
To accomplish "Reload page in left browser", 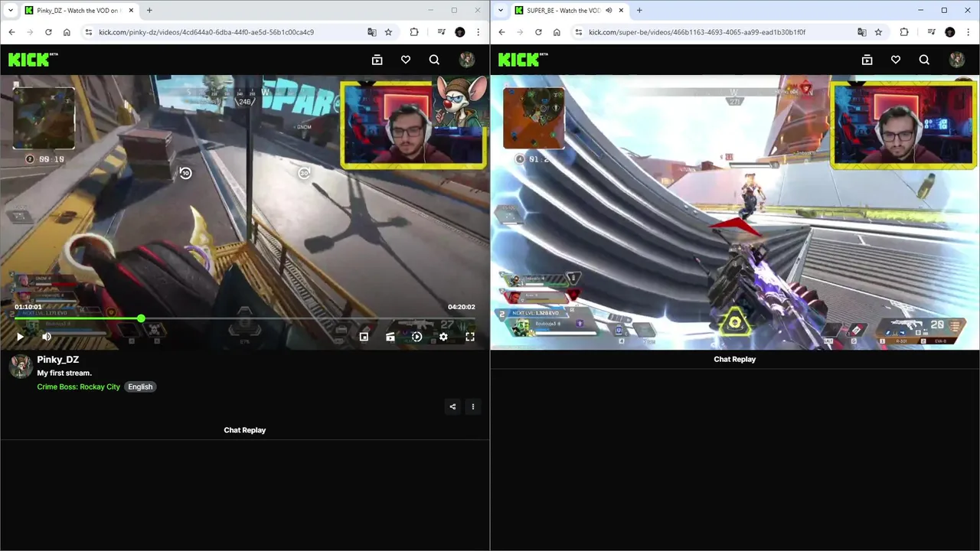I will 48,32.
